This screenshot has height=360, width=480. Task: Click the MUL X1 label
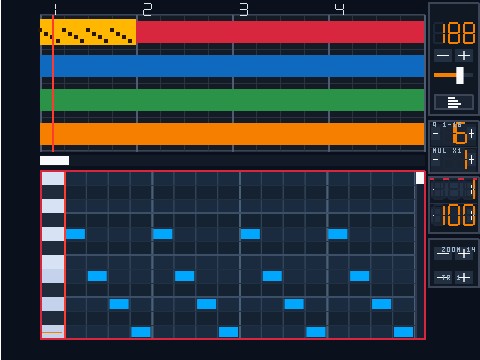click(447, 151)
